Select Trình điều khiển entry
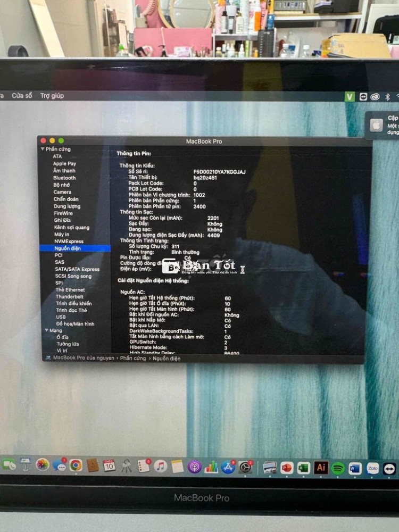 point(73,304)
